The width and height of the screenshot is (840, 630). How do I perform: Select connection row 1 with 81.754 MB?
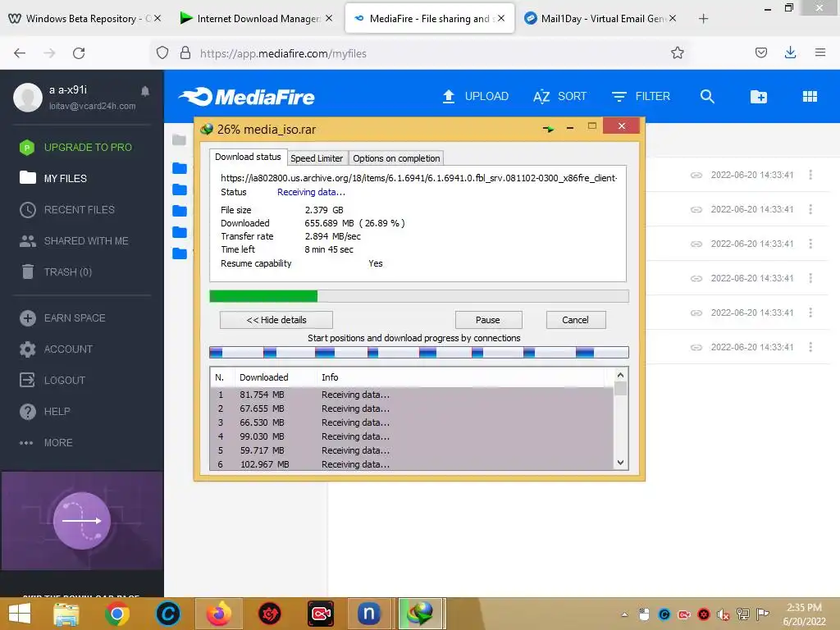[412, 395]
